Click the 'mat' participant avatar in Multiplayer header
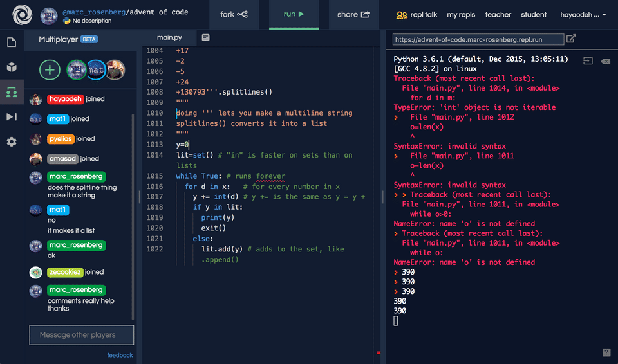 click(x=96, y=69)
